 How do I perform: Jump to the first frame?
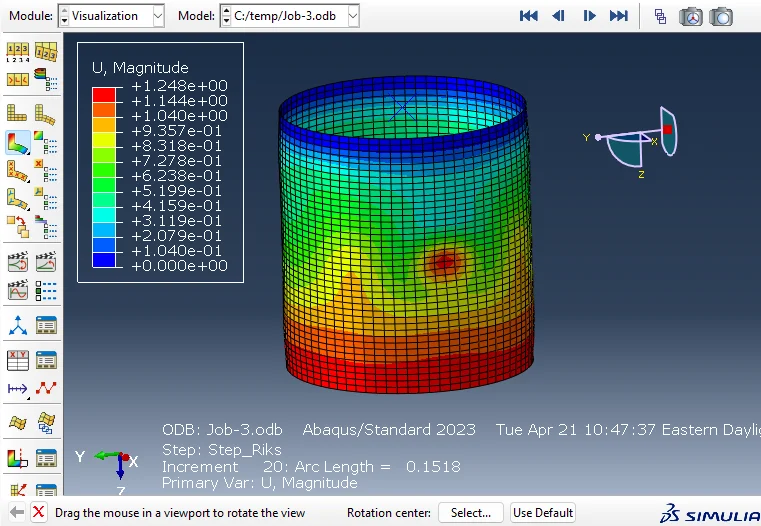pos(529,16)
